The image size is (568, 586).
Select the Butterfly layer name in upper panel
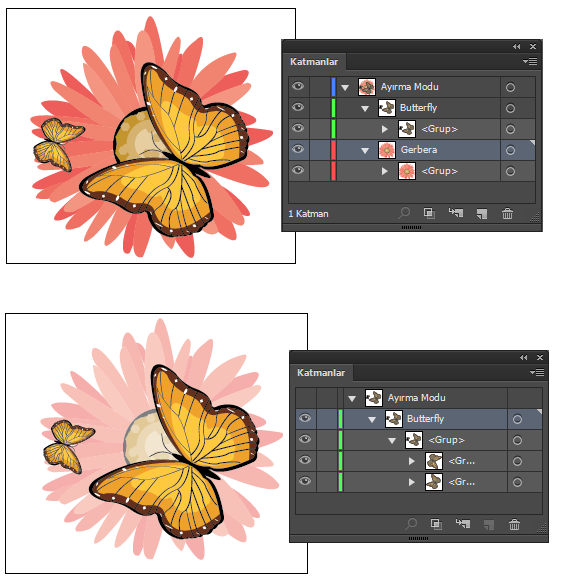418,108
